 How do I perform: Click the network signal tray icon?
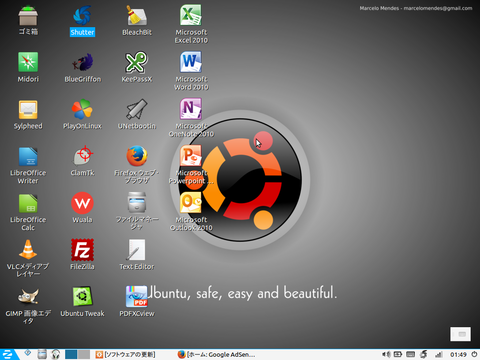click(x=439, y=355)
